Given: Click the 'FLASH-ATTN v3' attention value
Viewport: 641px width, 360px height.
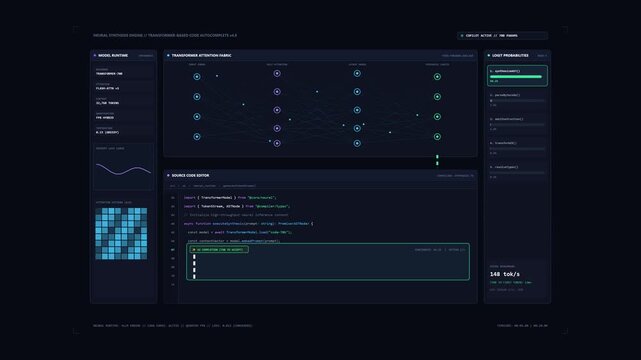Looking at the screenshot, I should click(x=108, y=88).
